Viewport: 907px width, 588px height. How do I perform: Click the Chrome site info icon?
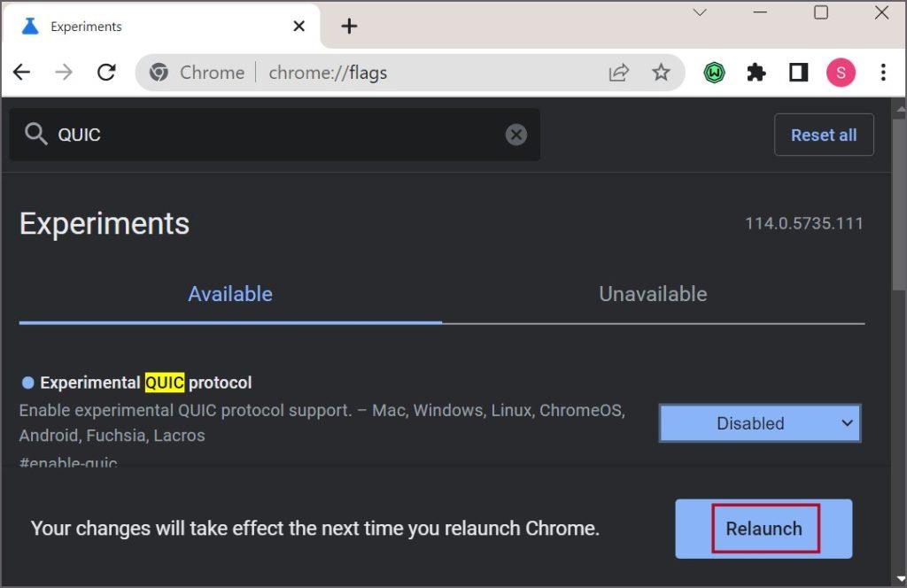[159, 73]
